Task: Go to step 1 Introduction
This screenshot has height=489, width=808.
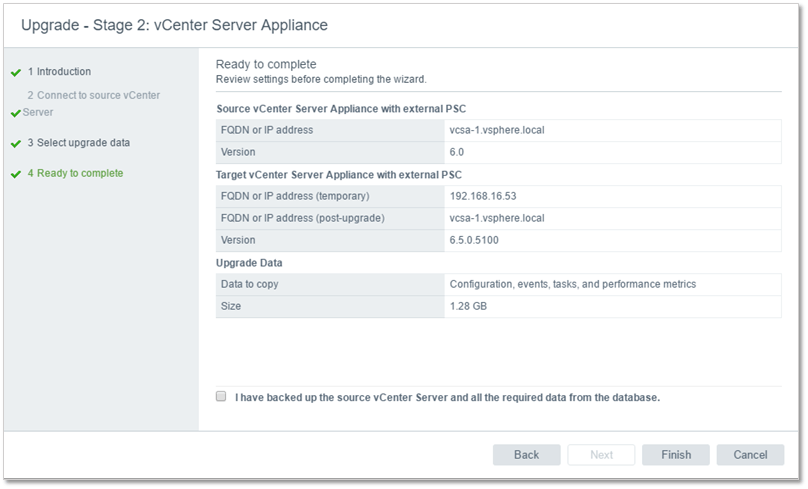Action: point(59,72)
